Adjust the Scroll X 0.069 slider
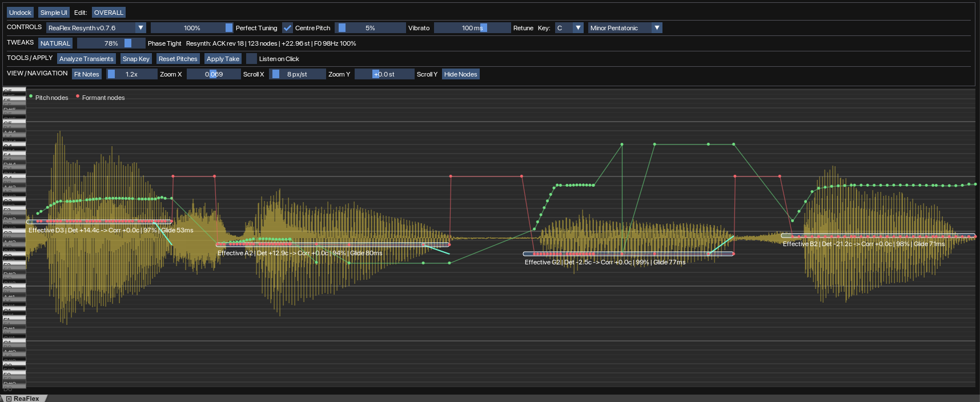 click(214, 74)
